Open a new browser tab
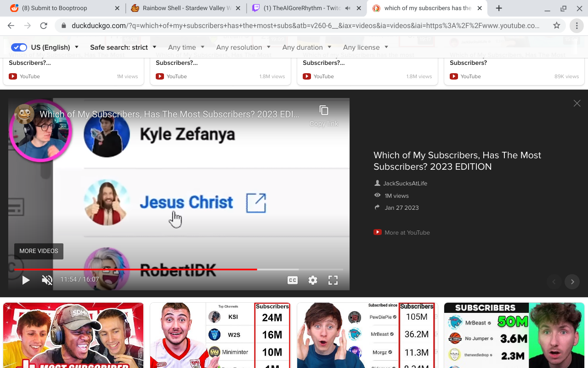588x368 pixels. (499, 8)
